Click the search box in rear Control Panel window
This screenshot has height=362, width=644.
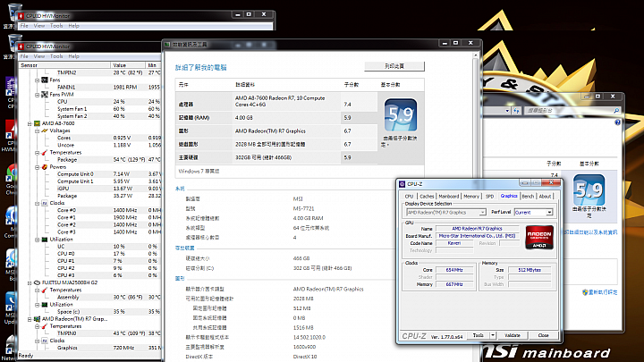click(x=569, y=111)
